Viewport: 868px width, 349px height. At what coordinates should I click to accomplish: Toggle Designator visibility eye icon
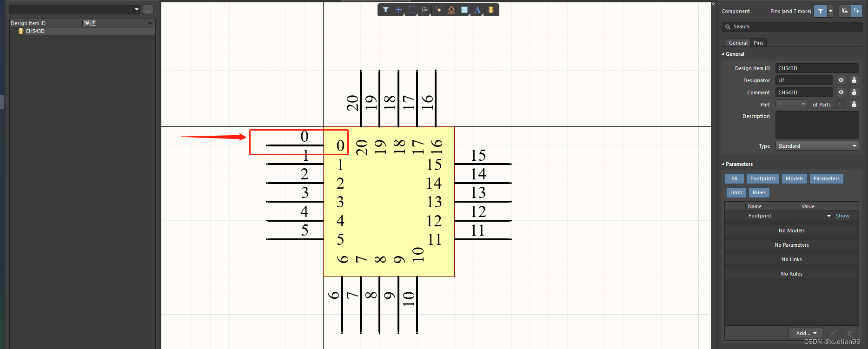pyautogui.click(x=841, y=80)
